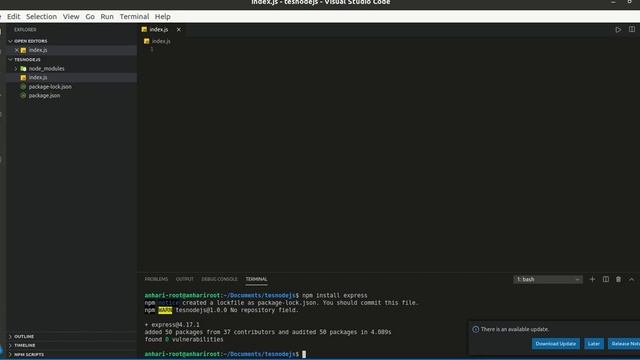Screen dimensions: 640x360
Task: Open the View menu
Action: click(71, 17)
